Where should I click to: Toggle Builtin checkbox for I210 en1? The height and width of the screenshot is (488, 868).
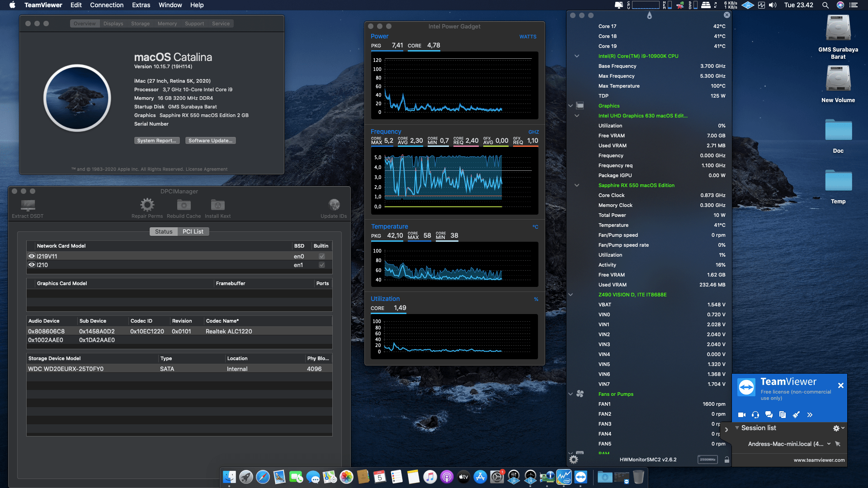pyautogui.click(x=322, y=265)
